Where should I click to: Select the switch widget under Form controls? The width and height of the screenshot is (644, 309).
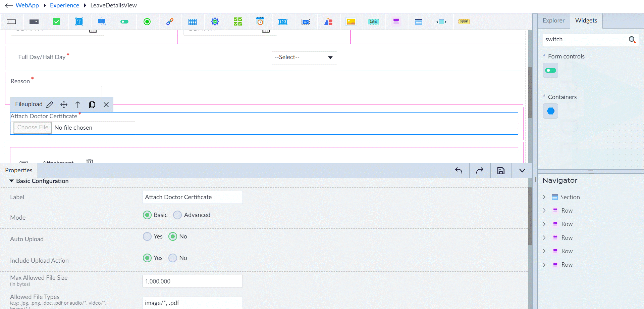tap(550, 71)
